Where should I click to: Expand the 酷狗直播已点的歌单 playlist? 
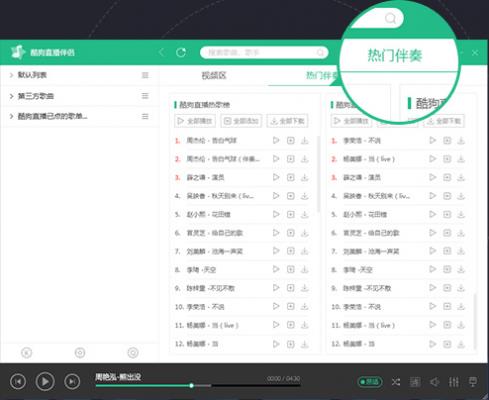point(11,116)
